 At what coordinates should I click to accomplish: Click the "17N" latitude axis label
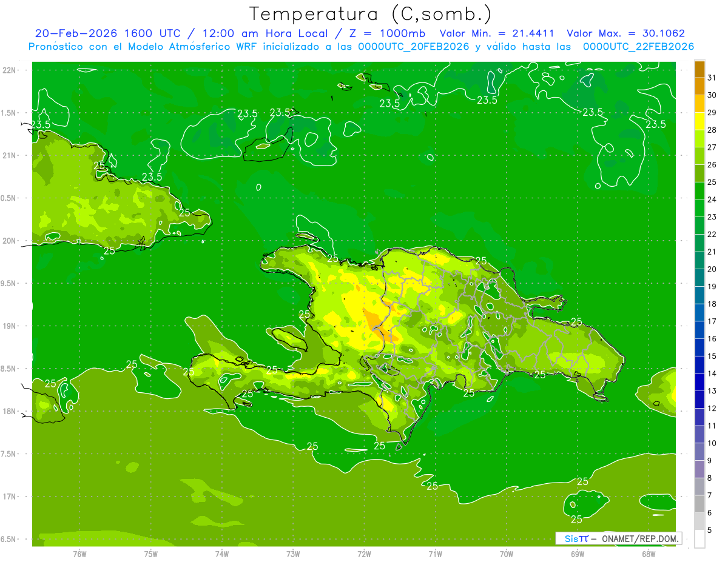[x=9, y=497]
